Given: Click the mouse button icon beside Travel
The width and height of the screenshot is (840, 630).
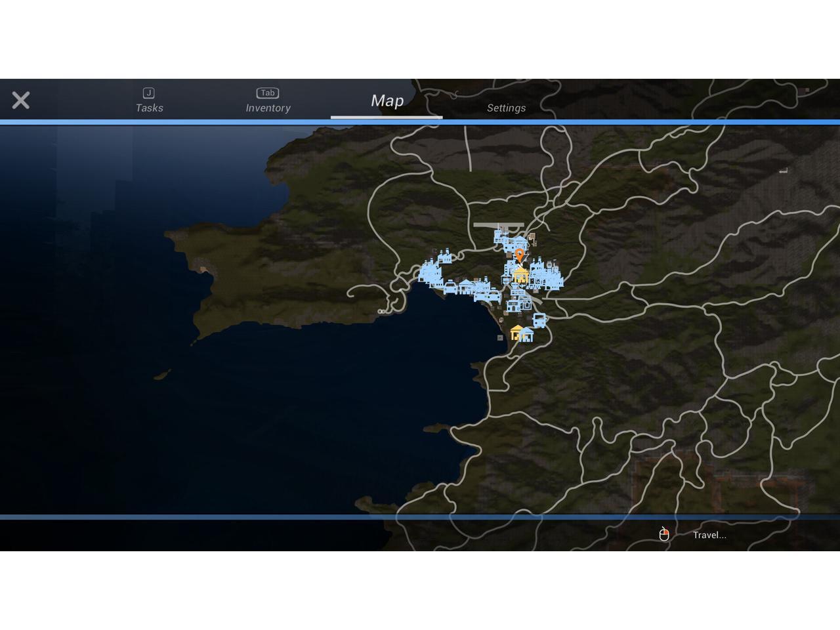Looking at the screenshot, I should tap(663, 535).
